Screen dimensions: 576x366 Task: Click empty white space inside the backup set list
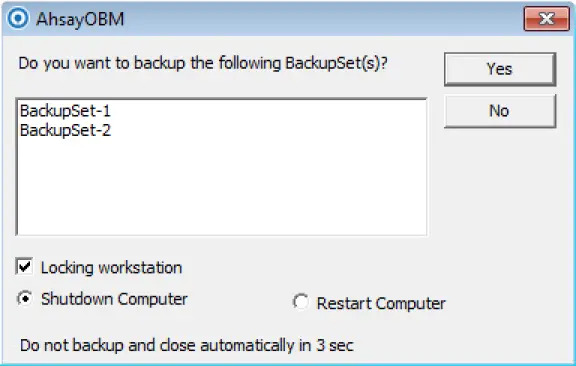tap(222, 187)
